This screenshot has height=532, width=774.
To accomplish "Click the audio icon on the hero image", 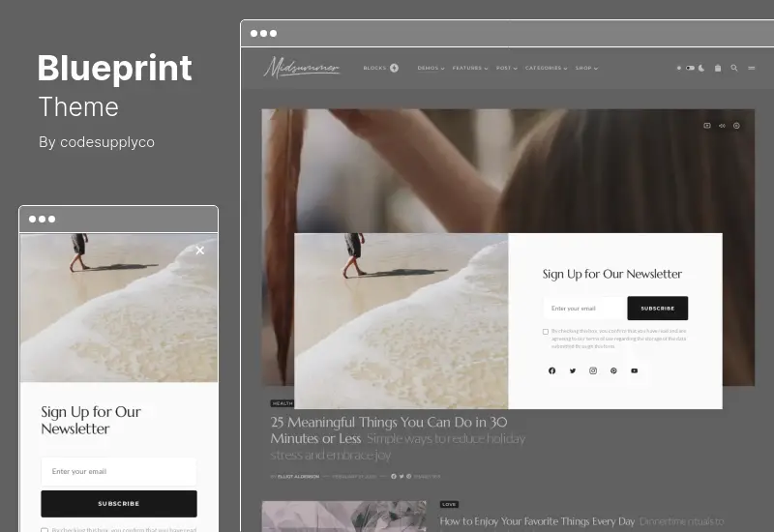I will pyautogui.click(x=722, y=126).
